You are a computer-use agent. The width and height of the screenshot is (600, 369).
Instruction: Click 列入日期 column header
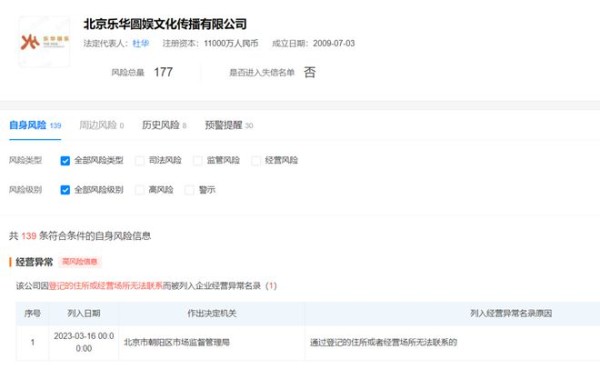(83, 313)
